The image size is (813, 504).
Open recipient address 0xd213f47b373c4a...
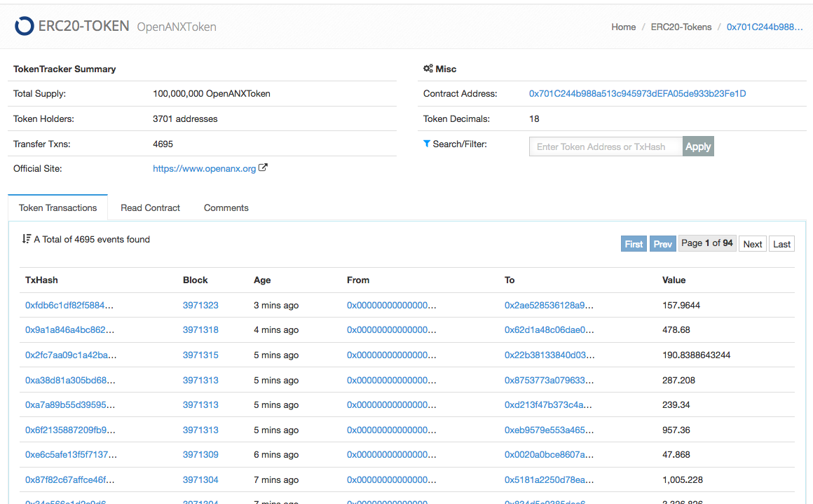[547, 405]
